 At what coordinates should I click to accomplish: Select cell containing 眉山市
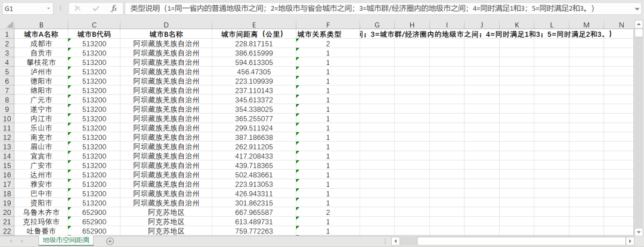click(42, 146)
